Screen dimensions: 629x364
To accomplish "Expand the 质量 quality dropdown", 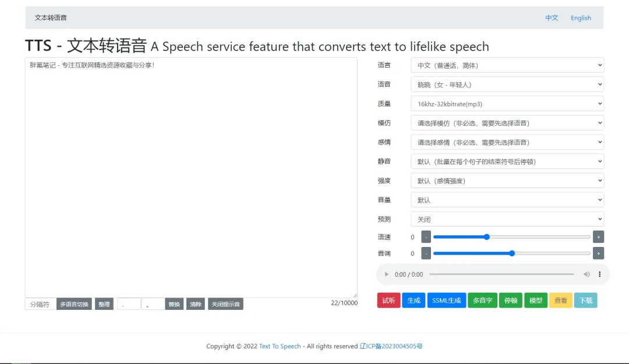I will [x=507, y=104].
